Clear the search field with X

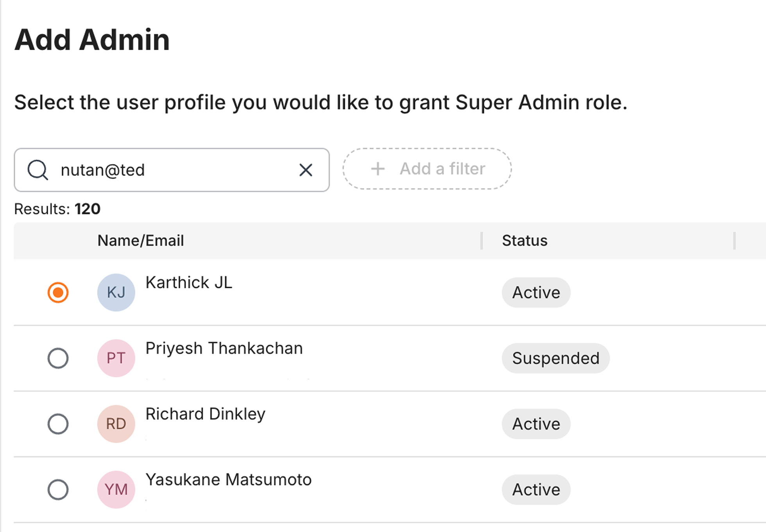306,170
